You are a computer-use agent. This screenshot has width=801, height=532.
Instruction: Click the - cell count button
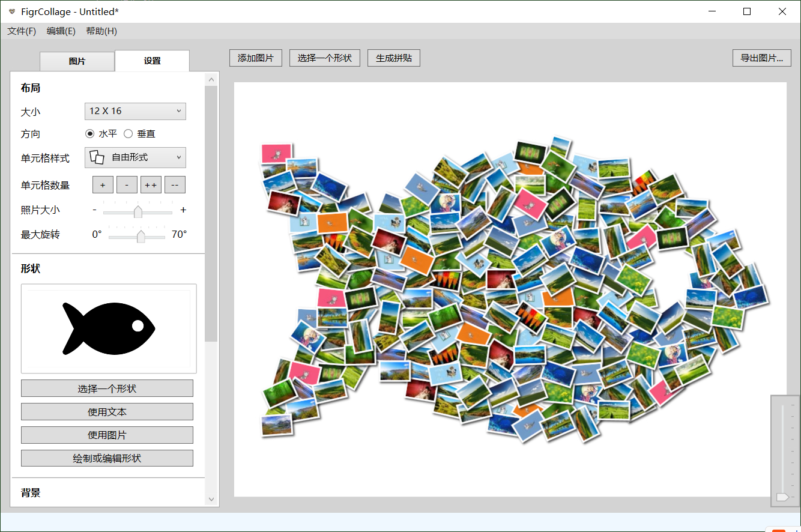[x=127, y=185]
